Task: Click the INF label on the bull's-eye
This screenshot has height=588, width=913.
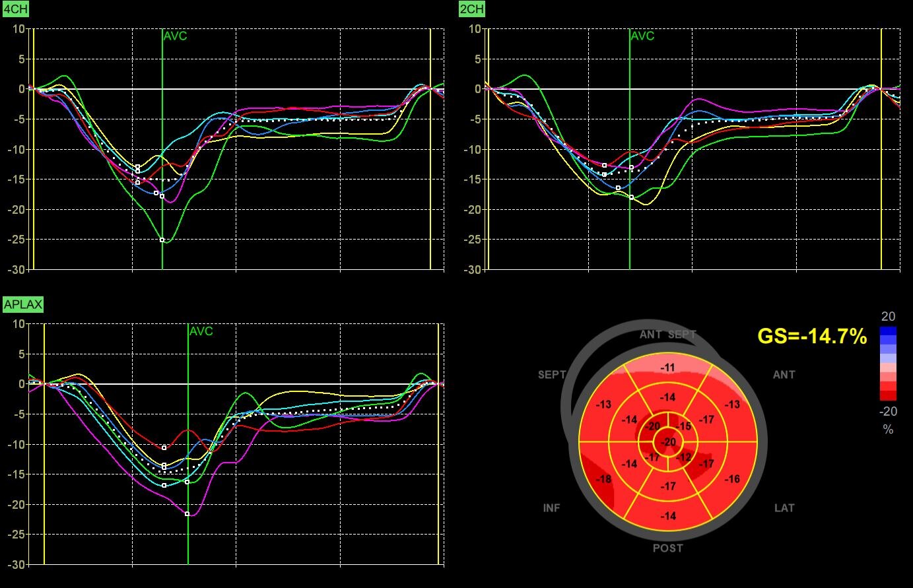Action: pos(552,508)
